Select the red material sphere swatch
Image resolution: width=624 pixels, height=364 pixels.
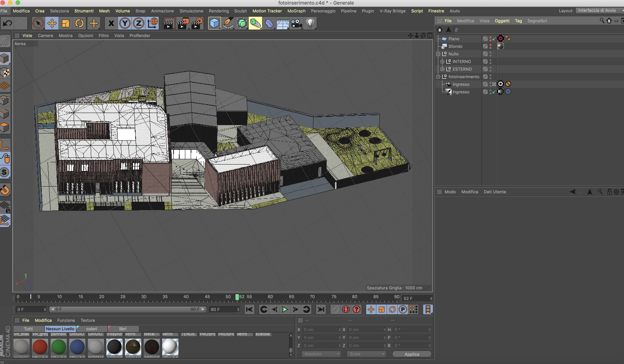point(40,347)
